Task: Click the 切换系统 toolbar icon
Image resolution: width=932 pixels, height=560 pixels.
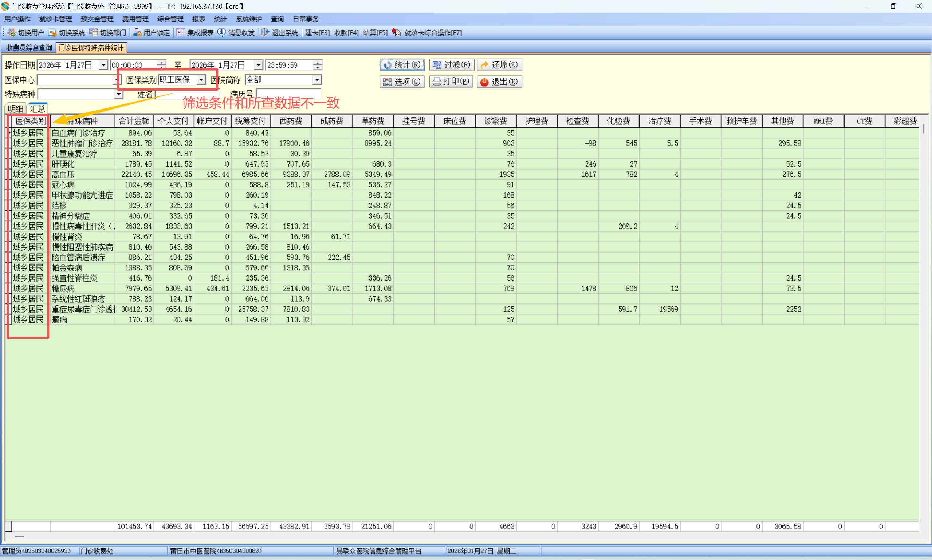Action: (52, 32)
